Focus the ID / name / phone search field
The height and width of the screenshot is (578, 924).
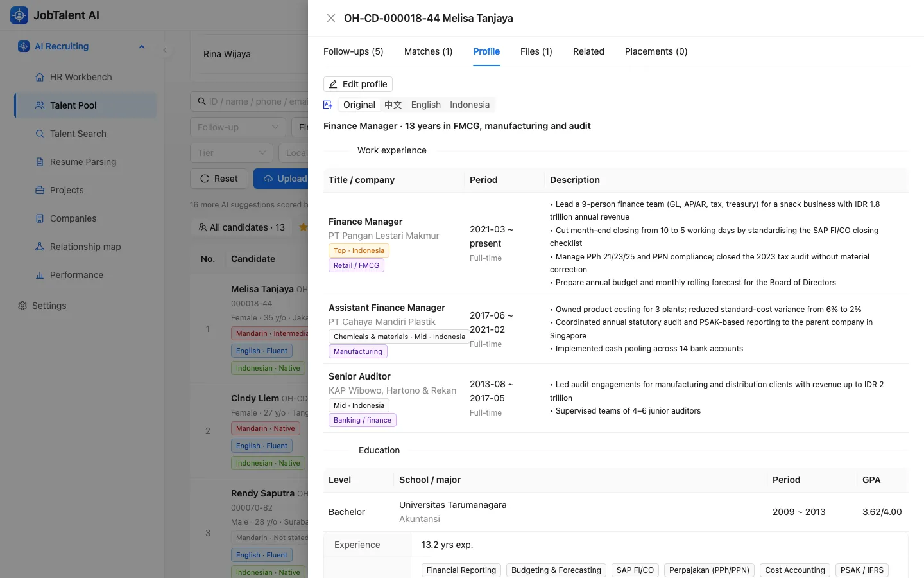[x=250, y=101]
